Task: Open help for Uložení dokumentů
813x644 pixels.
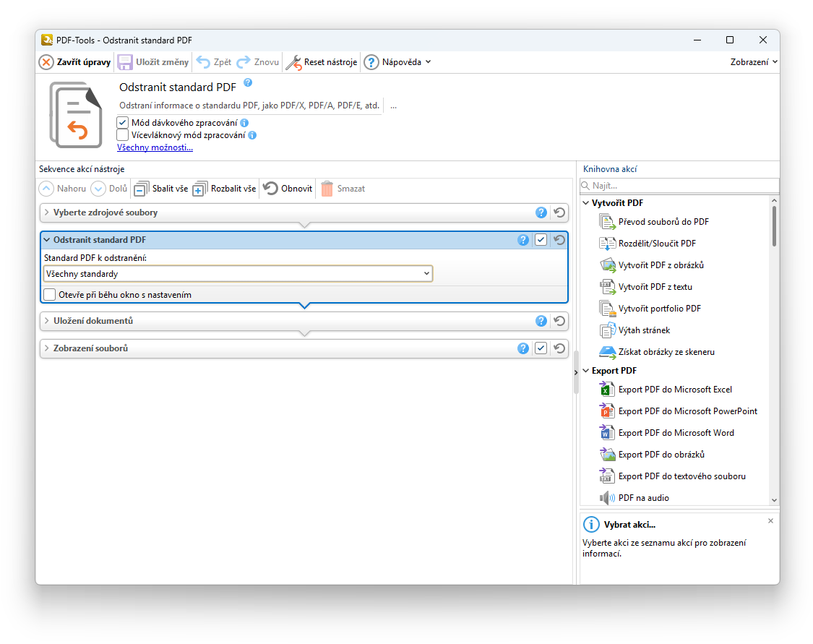Action: pyautogui.click(x=541, y=321)
